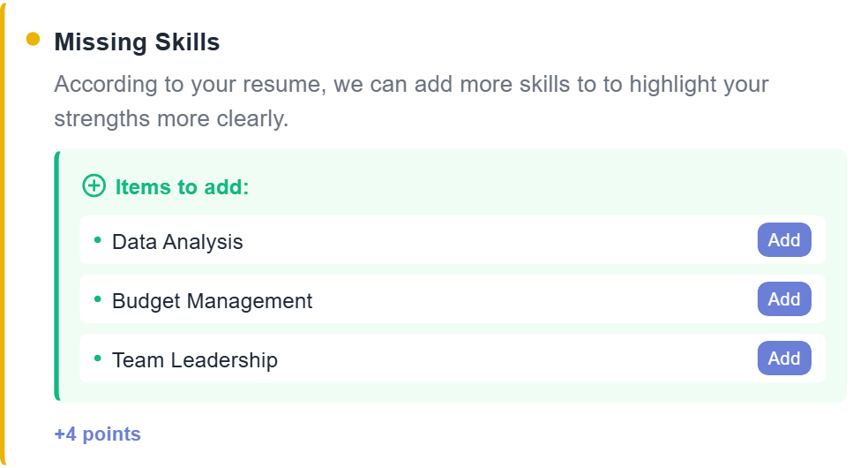Click the green bullet before Budget Management
Screen dimensions: 868x468
(x=98, y=298)
